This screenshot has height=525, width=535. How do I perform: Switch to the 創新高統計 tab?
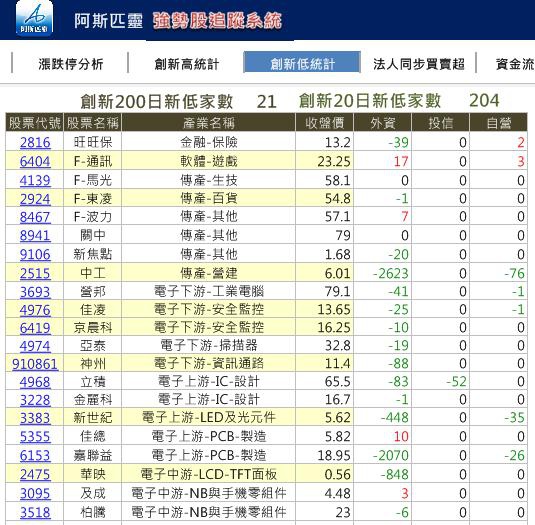(187, 64)
